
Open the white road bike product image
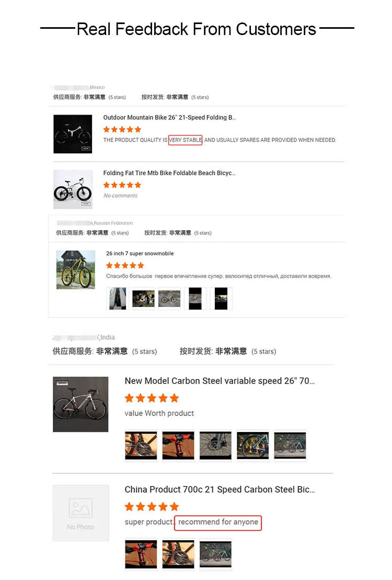coord(80,404)
